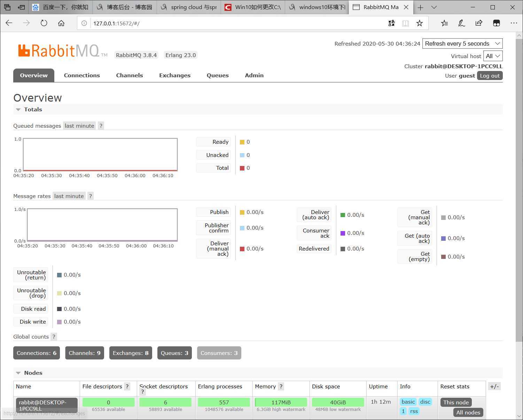The height and width of the screenshot is (420, 523).
Task: Open the tab actions icon in the title bar
Action: 7,7
